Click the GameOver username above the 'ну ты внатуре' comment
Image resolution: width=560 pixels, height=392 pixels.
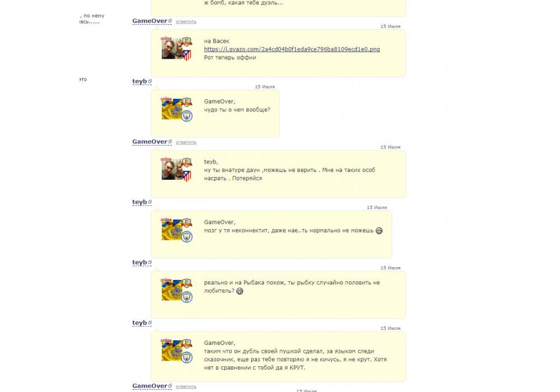(x=150, y=142)
